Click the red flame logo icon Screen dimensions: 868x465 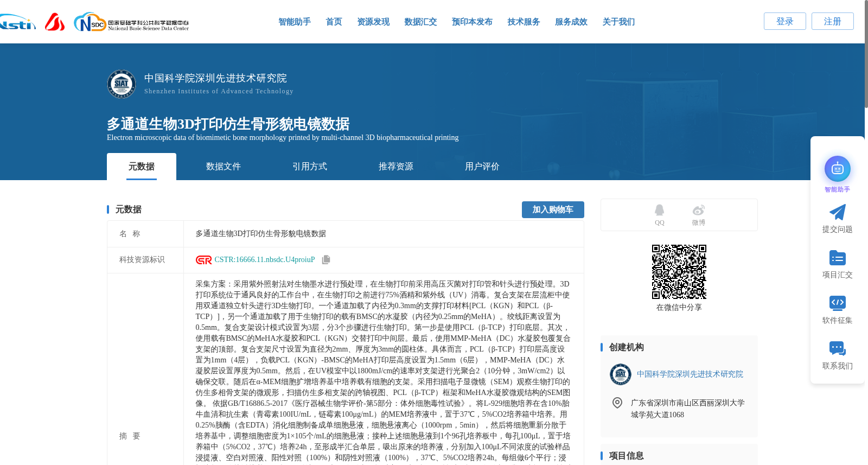55,22
